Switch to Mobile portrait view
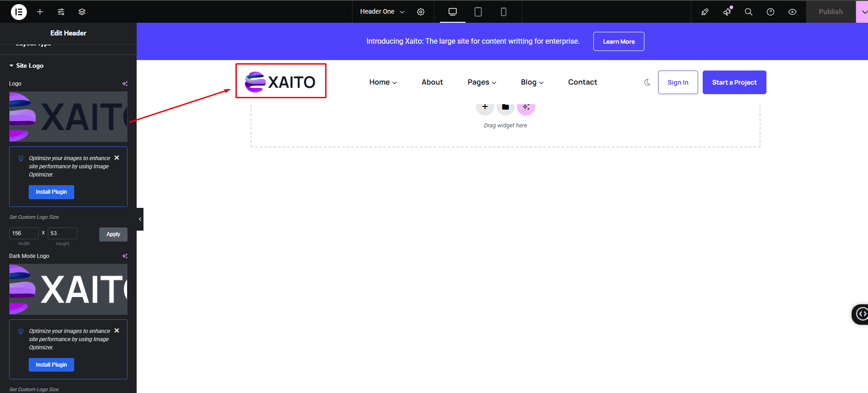The width and height of the screenshot is (868, 393). click(503, 12)
